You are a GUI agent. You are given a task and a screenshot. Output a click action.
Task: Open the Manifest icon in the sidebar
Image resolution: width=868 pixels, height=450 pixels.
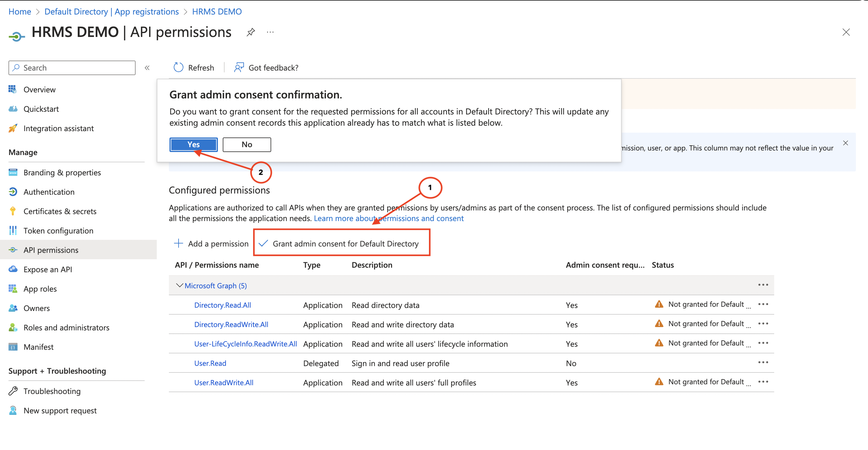point(13,347)
